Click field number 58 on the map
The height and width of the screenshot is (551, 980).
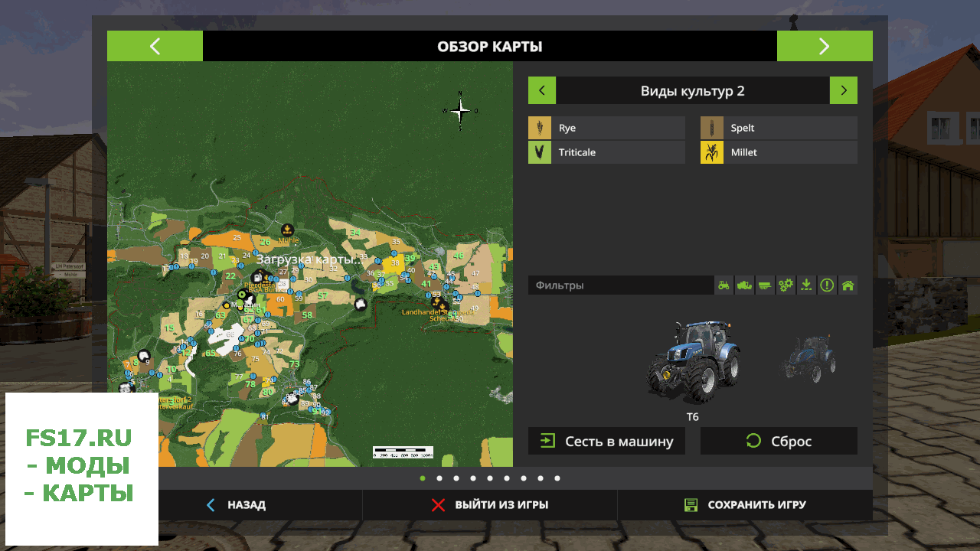coord(307,315)
